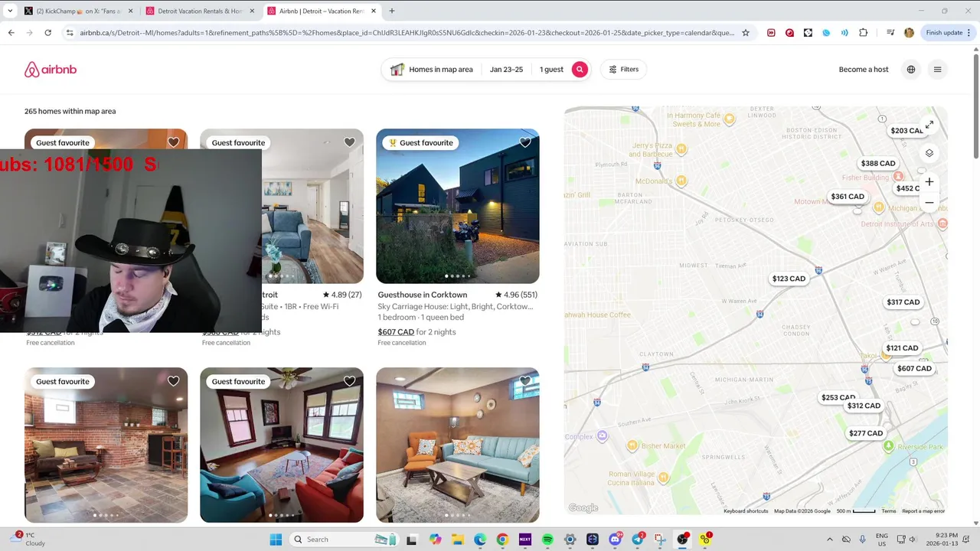Select the $121 CAD map marker
Screen dimensions: 980x551
[x=902, y=348]
